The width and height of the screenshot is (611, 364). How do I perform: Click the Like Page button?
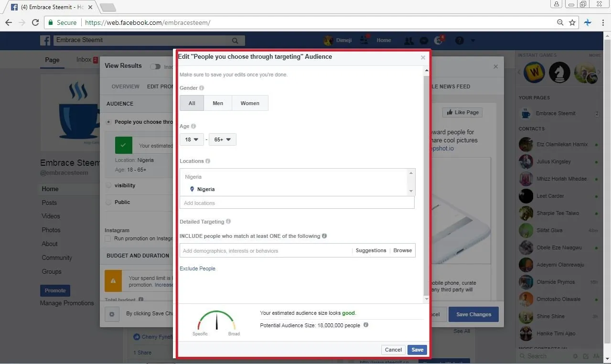(x=462, y=112)
